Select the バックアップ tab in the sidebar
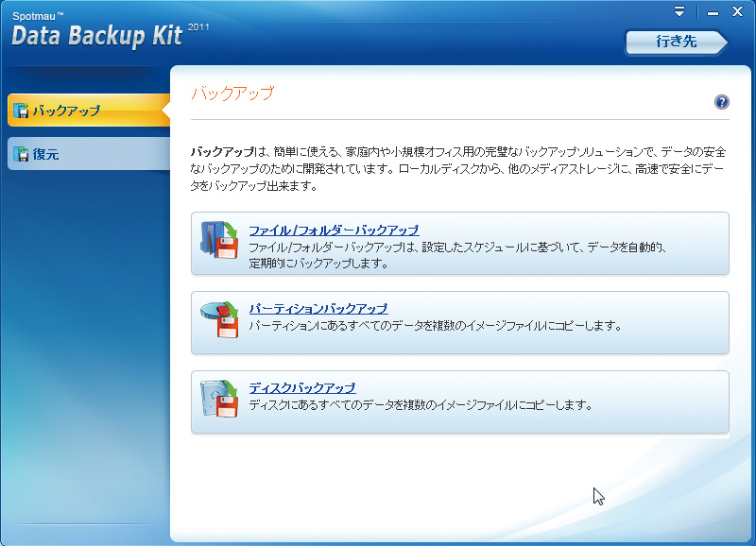Image resolution: width=756 pixels, height=546 pixels. [x=89, y=111]
